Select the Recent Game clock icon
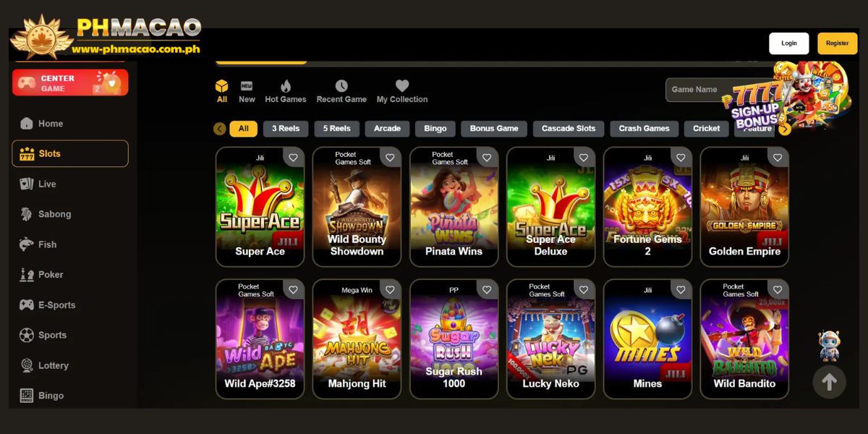 (x=341, y=86)
